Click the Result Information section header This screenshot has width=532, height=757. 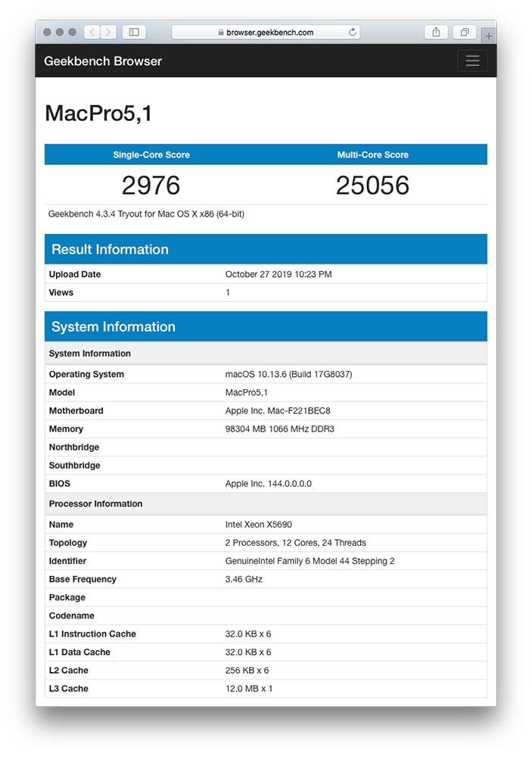click(x=110, y=249)
